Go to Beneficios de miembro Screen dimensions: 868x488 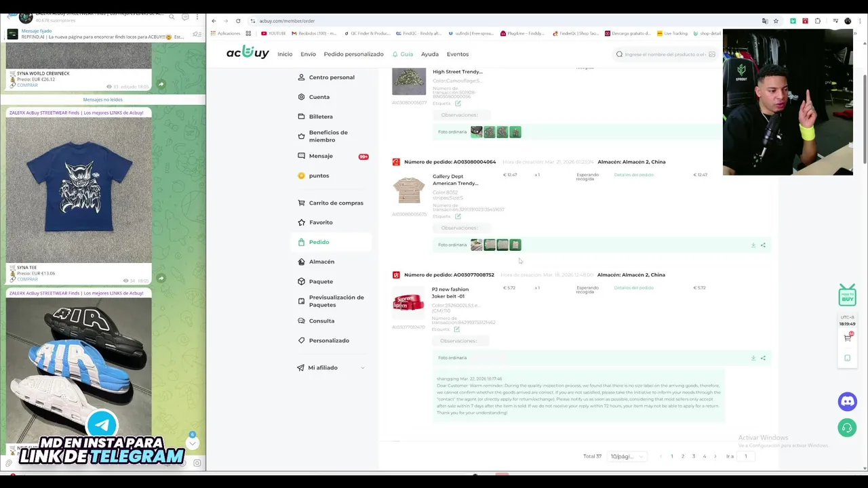pos(328,136)
